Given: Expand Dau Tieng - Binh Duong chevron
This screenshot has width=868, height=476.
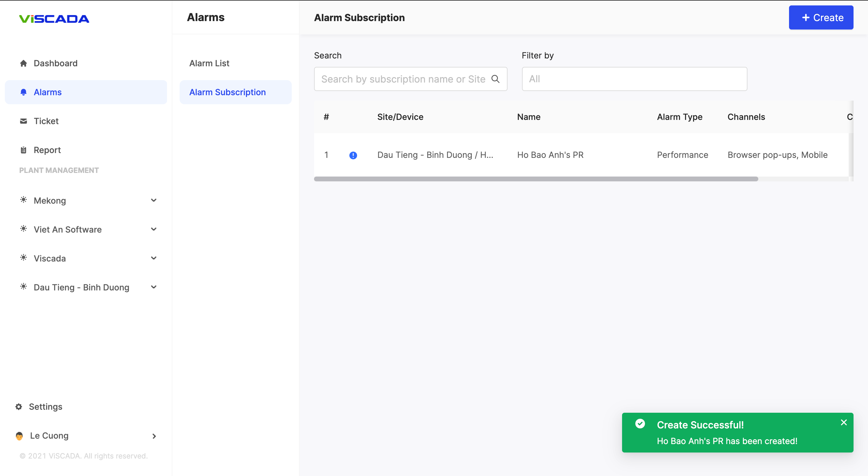Looking at the screenshot, I should 154,287.
